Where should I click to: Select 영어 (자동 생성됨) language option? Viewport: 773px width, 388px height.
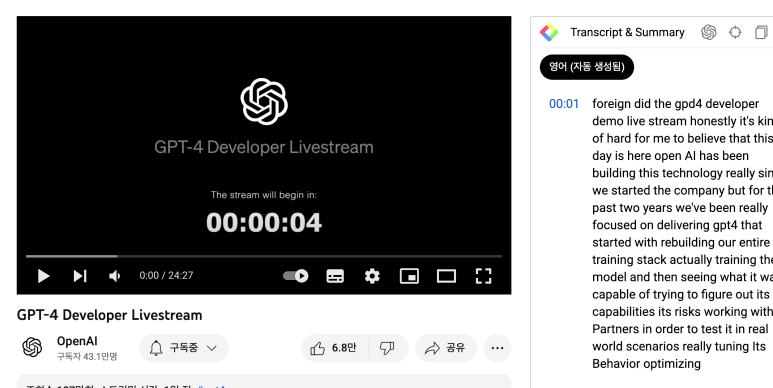[x=587, y=67]
